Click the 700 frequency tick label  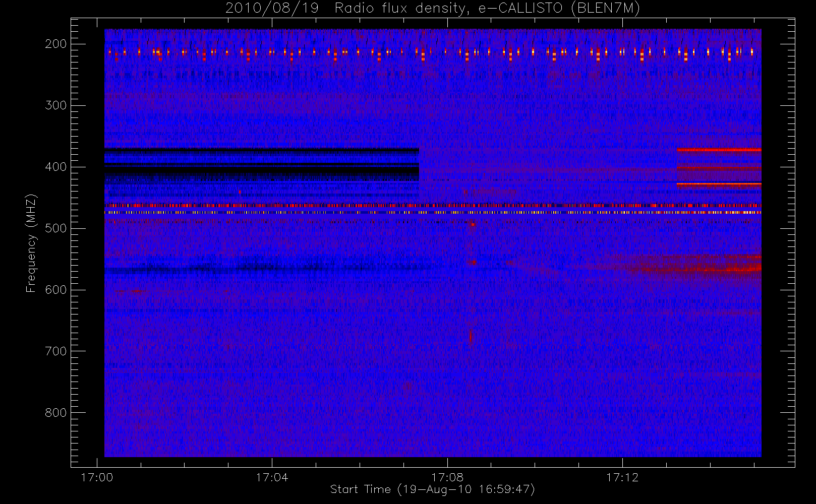tap(55, 351)
